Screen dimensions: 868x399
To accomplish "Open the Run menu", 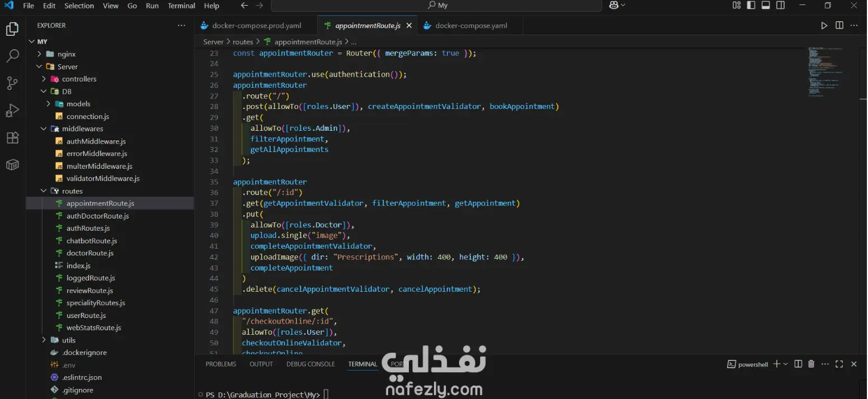I will click(x=152, y=6).
